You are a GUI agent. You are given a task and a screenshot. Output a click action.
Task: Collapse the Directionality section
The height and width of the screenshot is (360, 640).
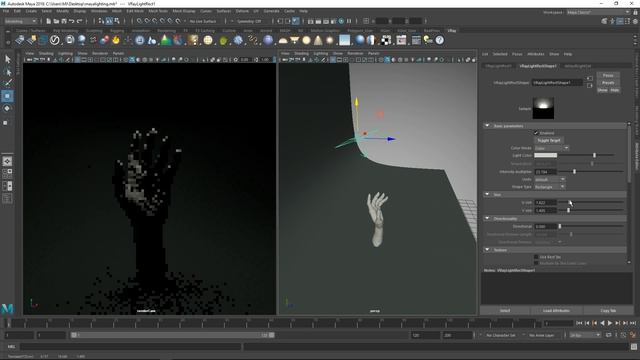tap(487, 218)
